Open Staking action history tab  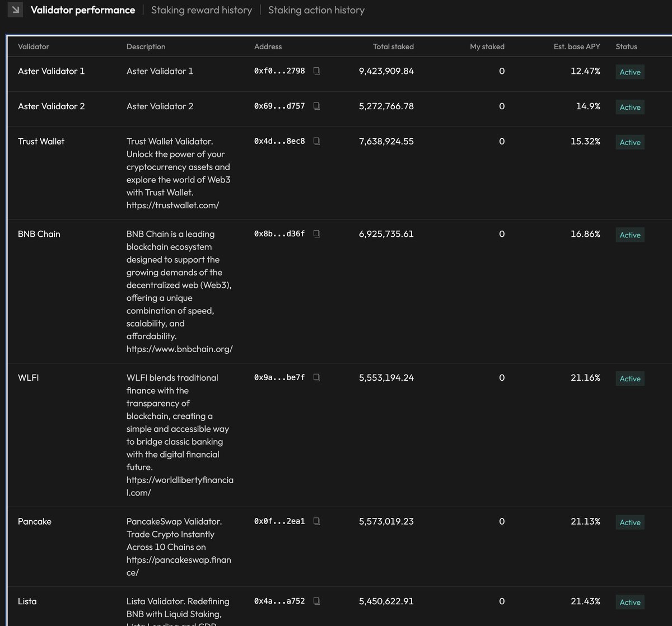316,10
